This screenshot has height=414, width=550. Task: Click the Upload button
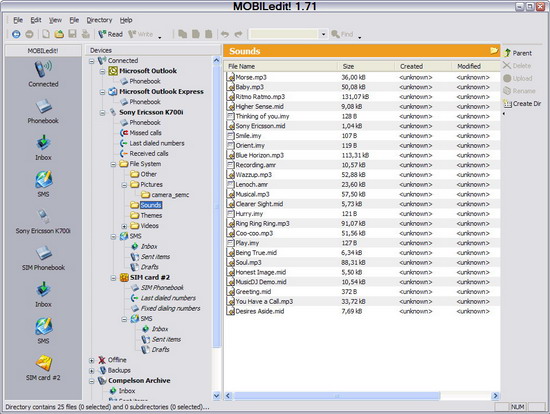(518, 78)
